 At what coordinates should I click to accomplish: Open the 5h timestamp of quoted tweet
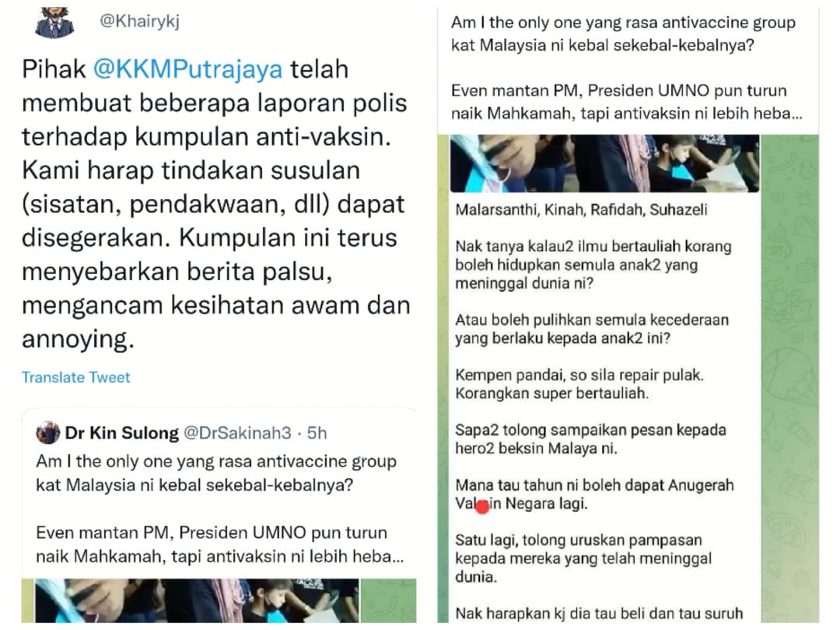[x=317, y=433]
